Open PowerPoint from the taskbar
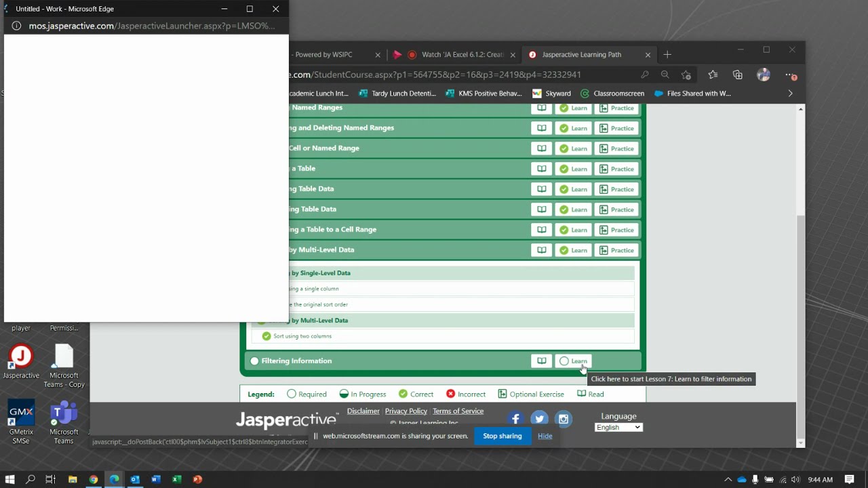The width and height of the screenshot is (868, 488). 197,479
